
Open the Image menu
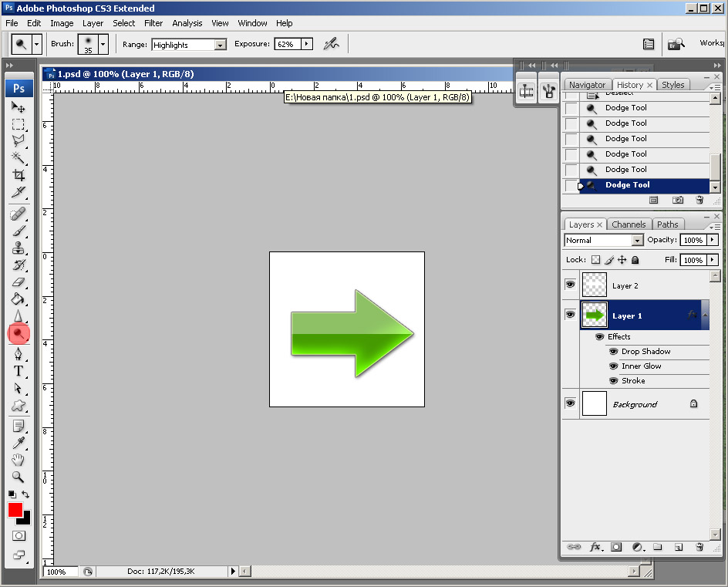tap(62, 23)
